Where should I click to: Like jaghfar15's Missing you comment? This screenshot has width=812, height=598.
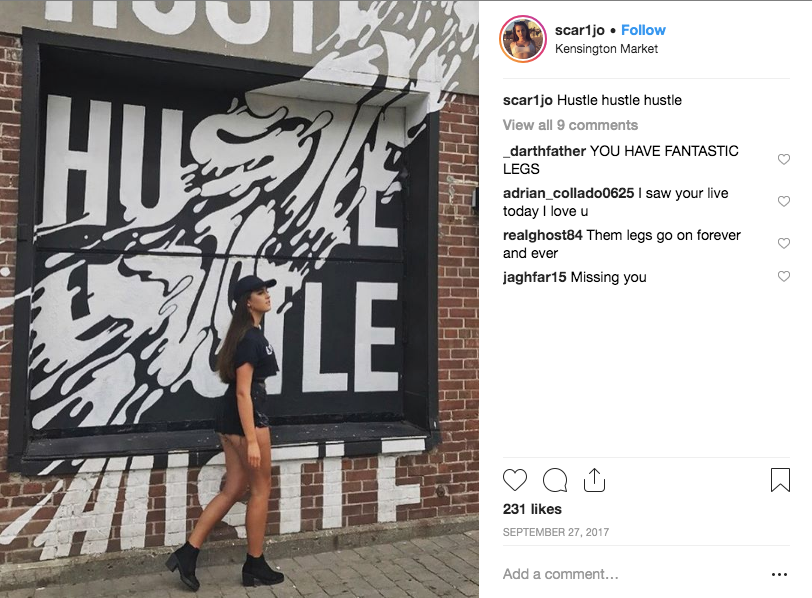click(x=784, y=276)
